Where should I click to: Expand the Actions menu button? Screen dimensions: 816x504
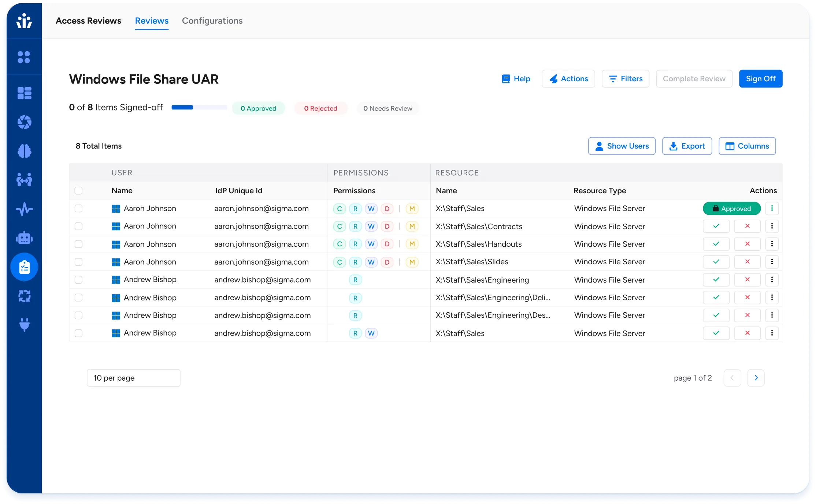(568, 79)
